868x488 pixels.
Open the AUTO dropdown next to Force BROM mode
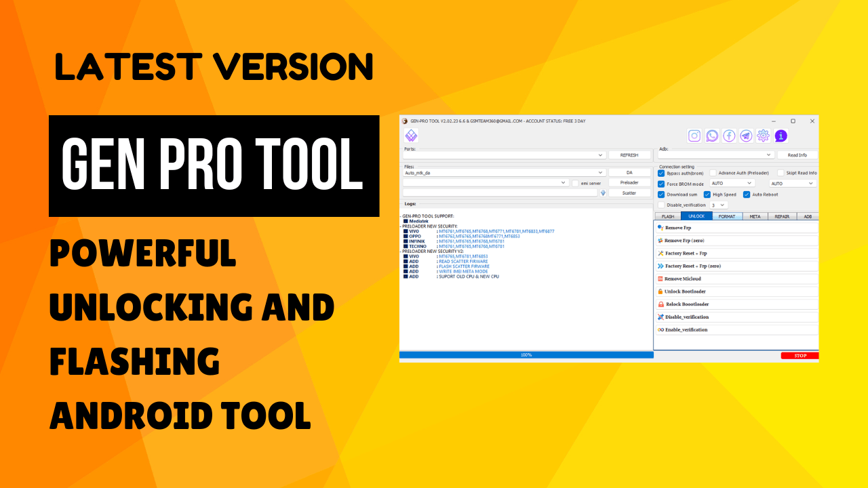pyautogui.click(x=732, y=183)
